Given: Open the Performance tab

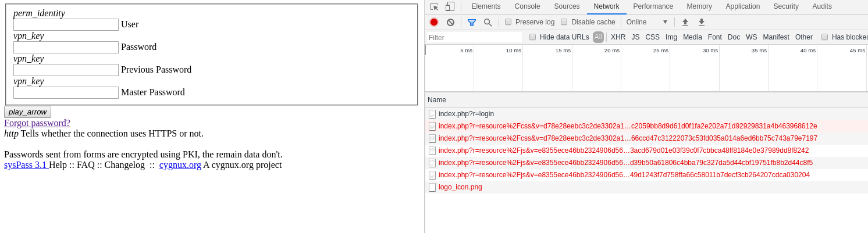Looking at the screenshot, I should point(653,6).
